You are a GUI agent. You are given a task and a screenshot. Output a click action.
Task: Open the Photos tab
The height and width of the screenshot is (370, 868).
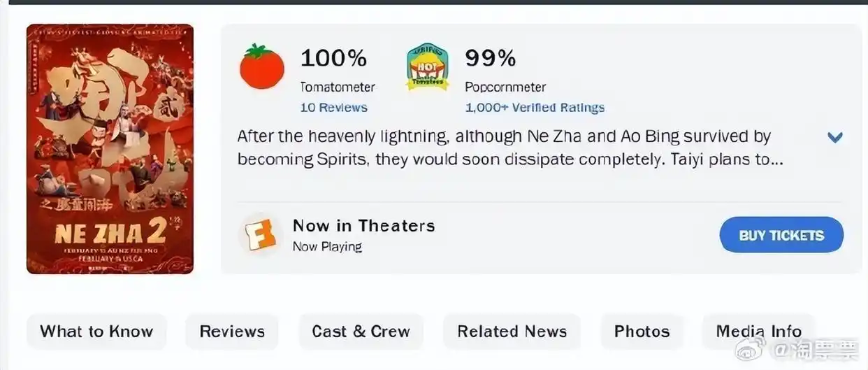pos(642,332)
